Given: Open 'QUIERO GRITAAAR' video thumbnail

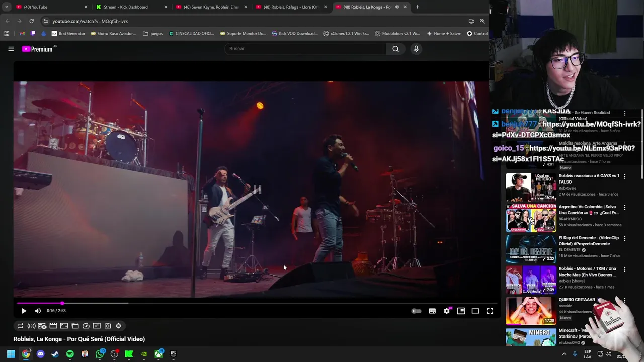Looking at the screenshot, I should 531,310.
